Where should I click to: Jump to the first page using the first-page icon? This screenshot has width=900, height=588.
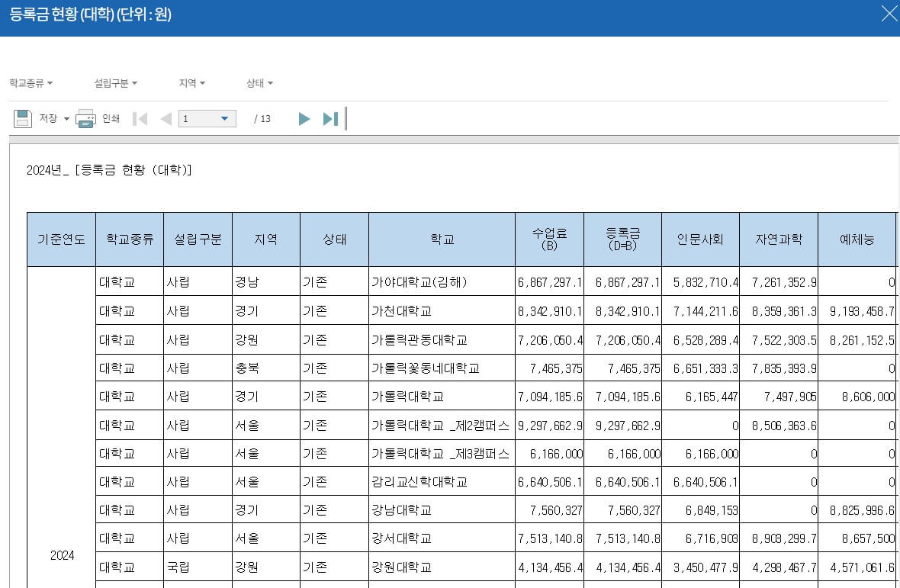(x=140, y=118)
